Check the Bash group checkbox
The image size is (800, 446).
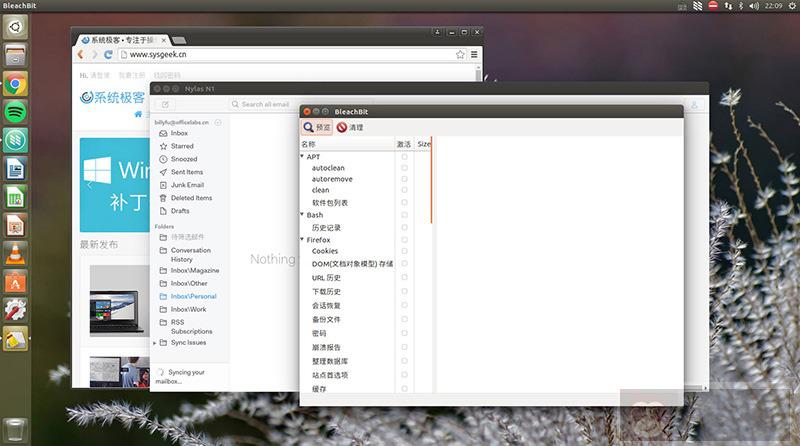click(x=404, y=215)
